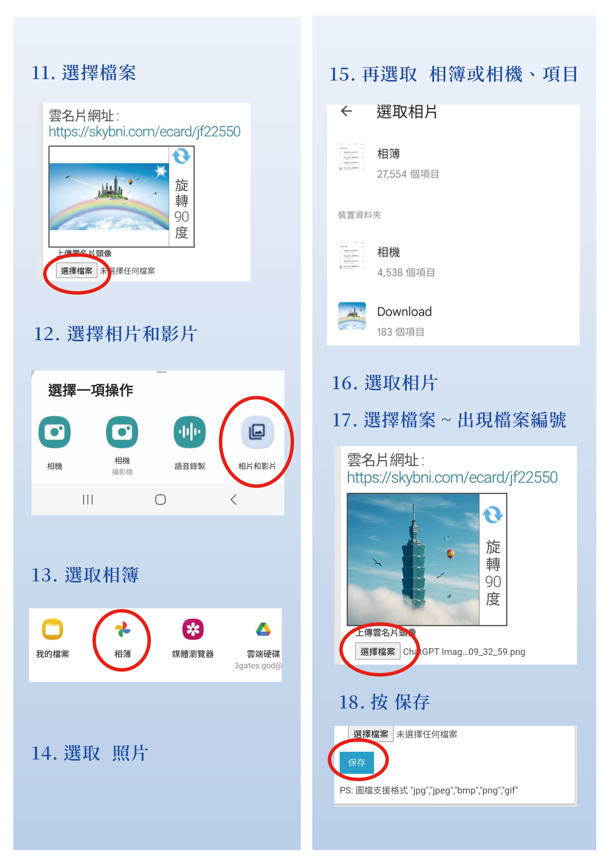The height and width of the screenshot is (868, 612).
Task: Open the skybni.com ecard link at top left
Action: click(x=145, y=132)
